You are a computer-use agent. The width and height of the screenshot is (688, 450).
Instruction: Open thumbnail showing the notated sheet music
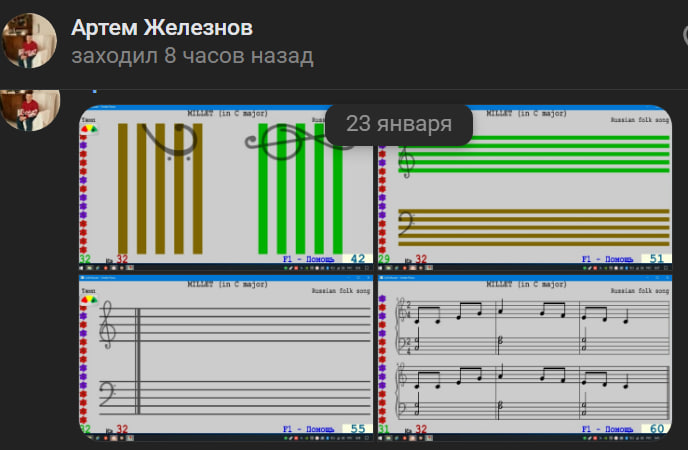pyautogui.click(x=524, y=358)
